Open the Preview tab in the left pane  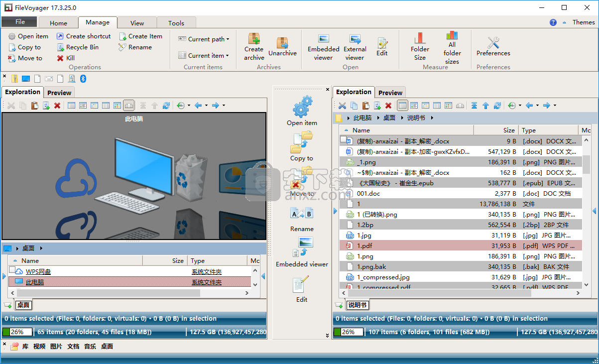[59, 93]
